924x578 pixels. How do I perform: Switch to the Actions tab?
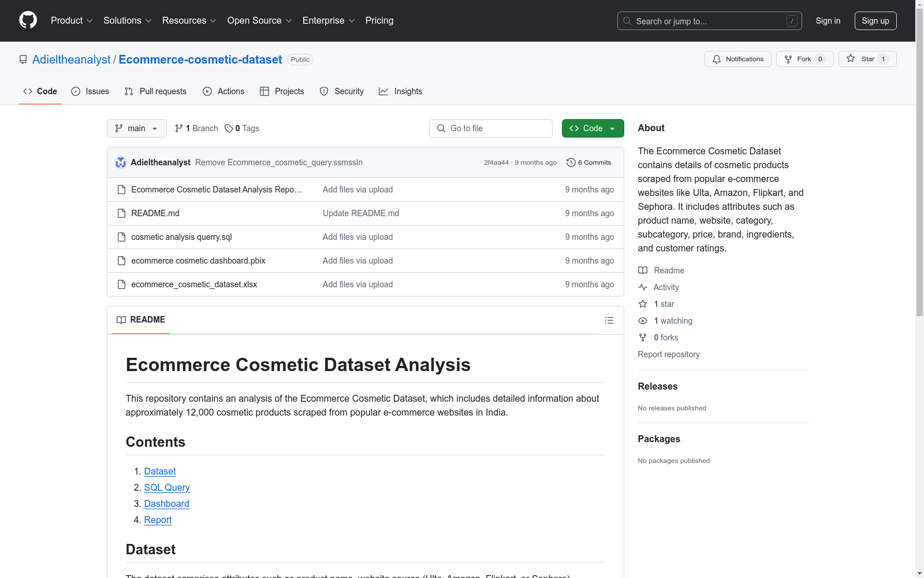coord(223,91)
